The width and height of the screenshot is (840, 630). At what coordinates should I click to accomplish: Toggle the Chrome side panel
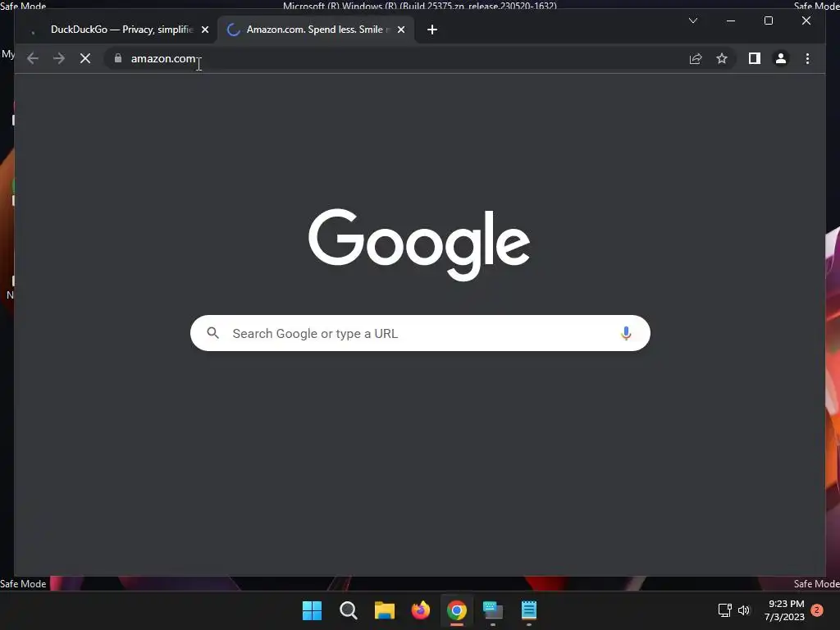(755, 58)
